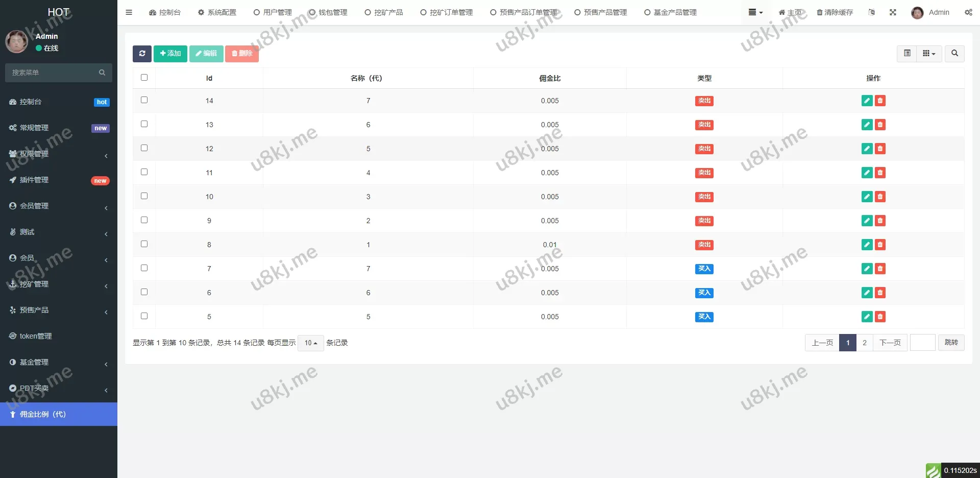Open the grid columns dropdown above the table
The image size is (980, 478).
929,54
